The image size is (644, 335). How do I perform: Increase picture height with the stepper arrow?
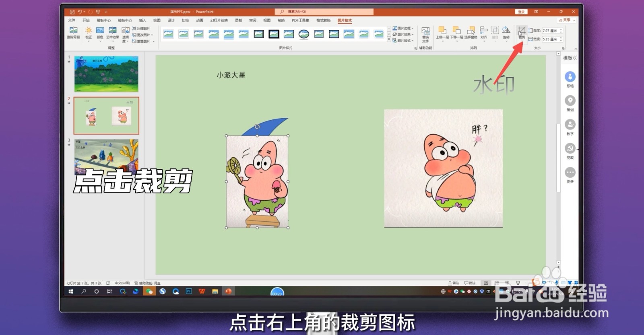tap(561, 29)
